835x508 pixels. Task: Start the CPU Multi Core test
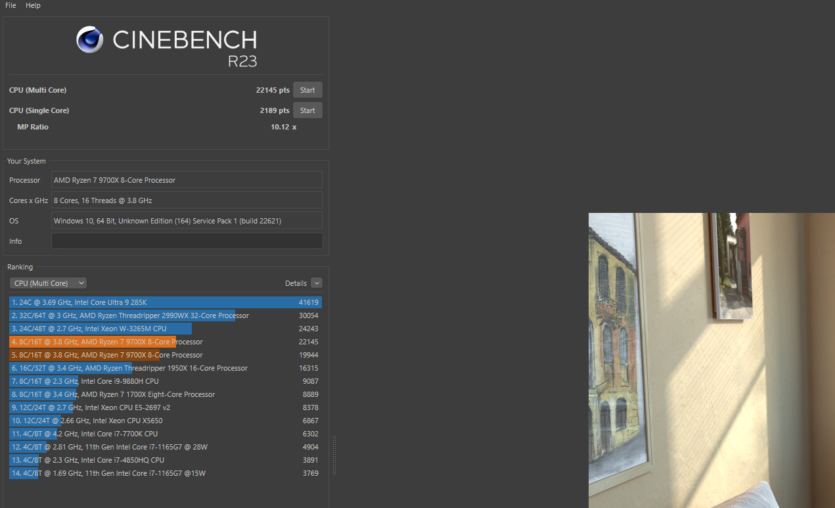tap(307, 90)
